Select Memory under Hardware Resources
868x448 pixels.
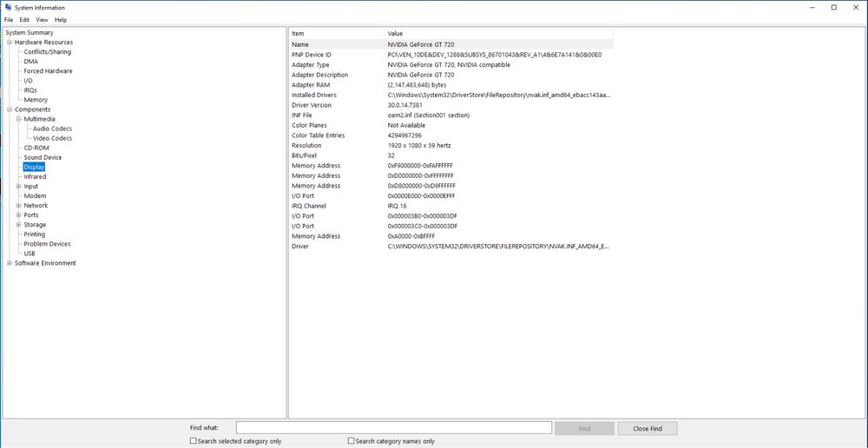pyautogui.click(x=36, y=100)
